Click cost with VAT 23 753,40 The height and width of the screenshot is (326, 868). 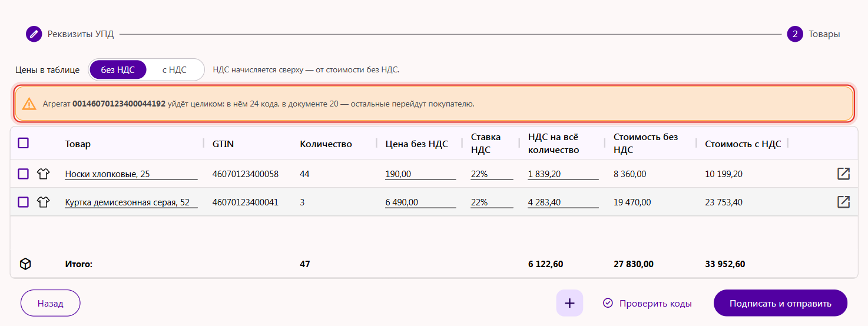724,202
